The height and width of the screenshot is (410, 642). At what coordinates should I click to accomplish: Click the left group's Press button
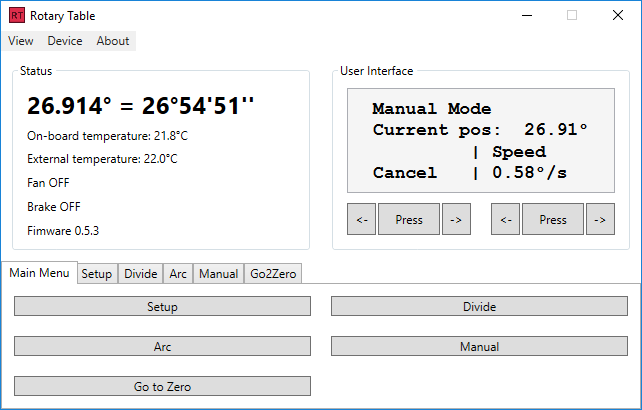pos(408,220)
